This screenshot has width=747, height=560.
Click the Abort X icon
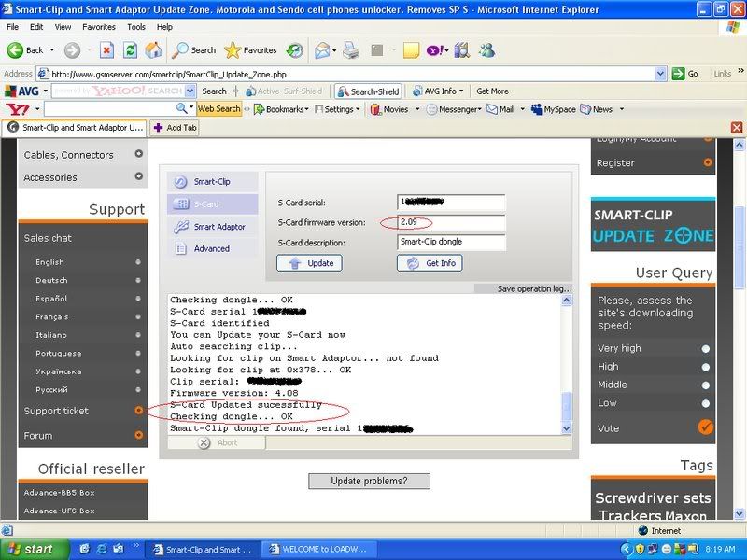pyautogui.click(x=204, y=442)
